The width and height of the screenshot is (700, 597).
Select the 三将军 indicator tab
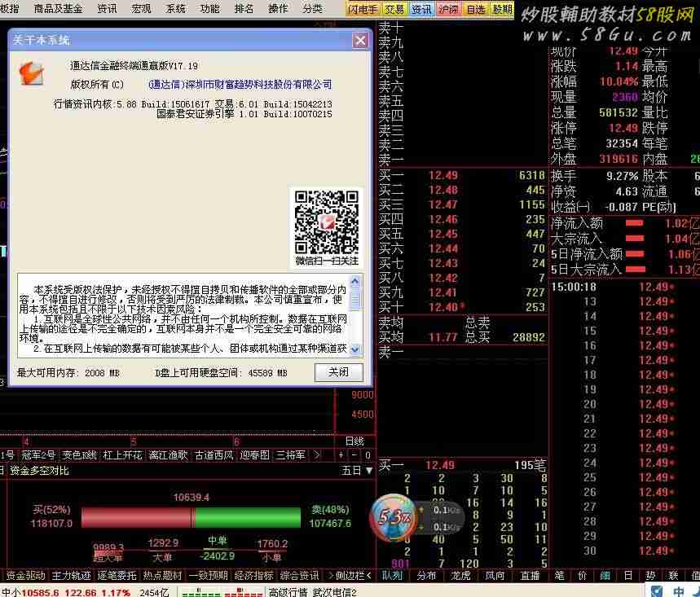point(291,455)
